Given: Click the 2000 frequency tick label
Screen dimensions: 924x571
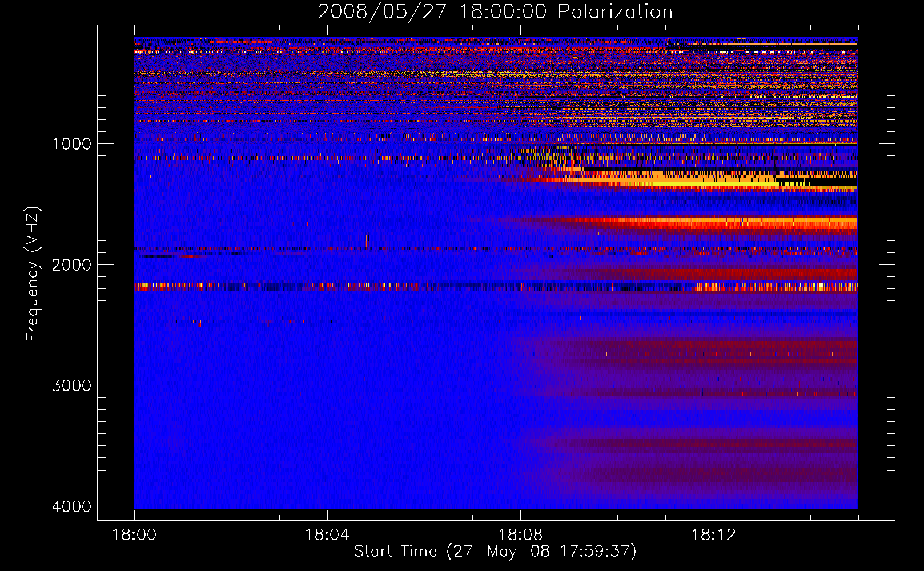Looking at the screenshot, I should (x=71, y=264).
